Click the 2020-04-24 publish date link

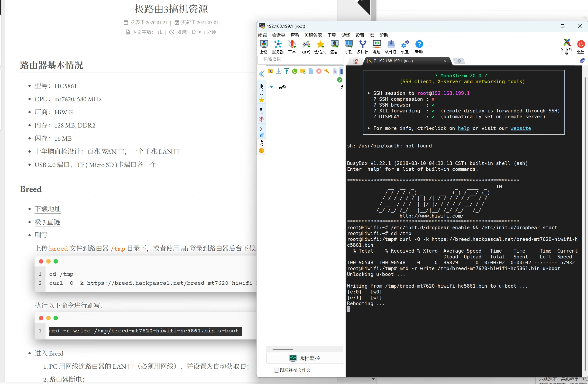pyautogui.click(x=156, y=22)
